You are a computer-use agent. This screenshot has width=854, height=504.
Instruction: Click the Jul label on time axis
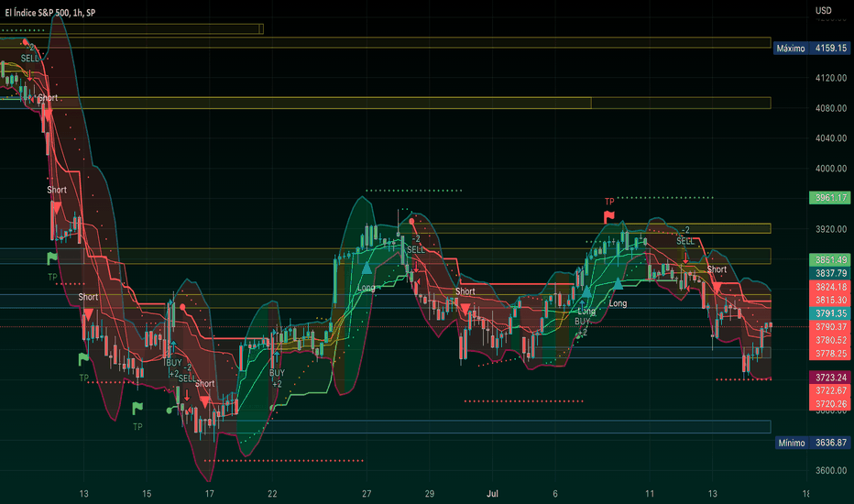pos(492,494)
